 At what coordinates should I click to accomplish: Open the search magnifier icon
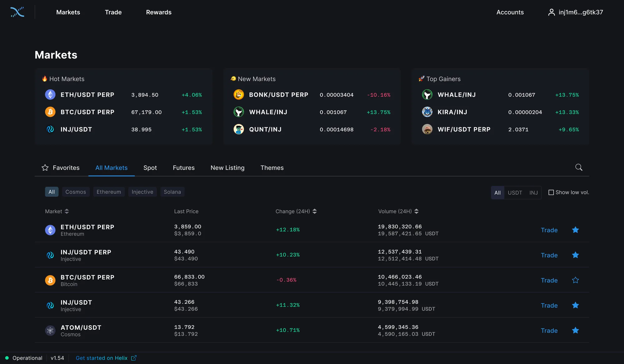[579, 167]
